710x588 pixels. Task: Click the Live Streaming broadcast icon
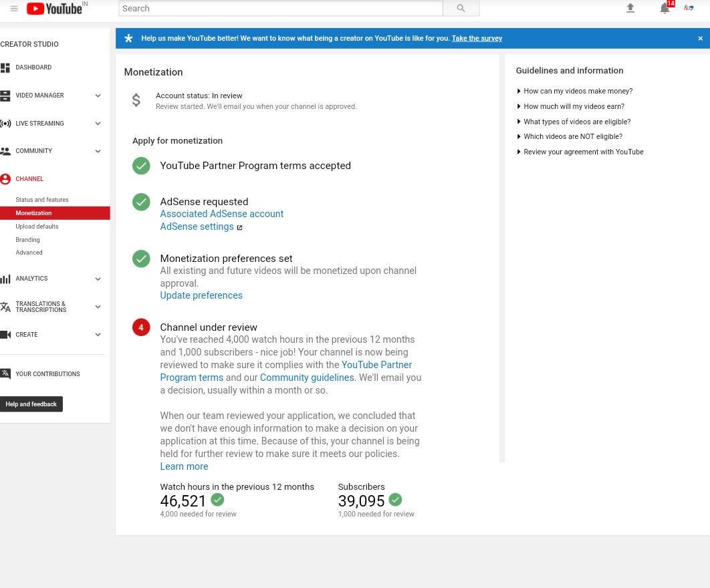coord(5,123)
